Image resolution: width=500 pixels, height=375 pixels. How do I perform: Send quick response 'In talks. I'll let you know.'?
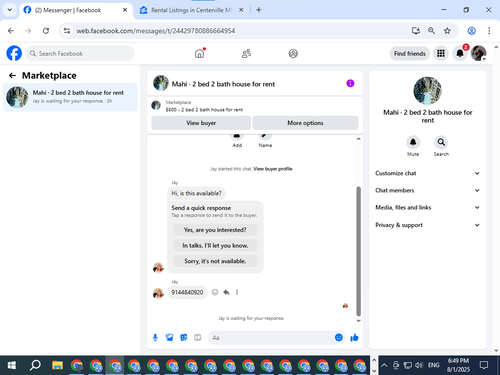[x=215, y=246]
